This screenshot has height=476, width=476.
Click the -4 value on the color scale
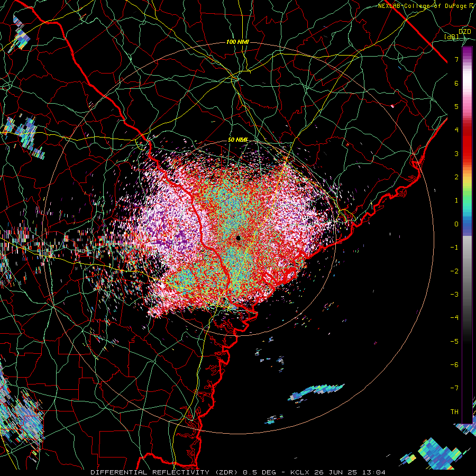[454, 318]
